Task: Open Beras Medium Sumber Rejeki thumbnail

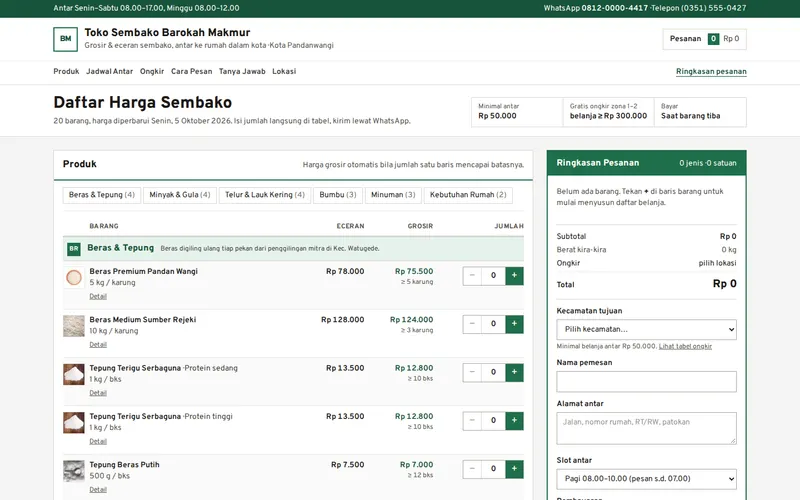Action: click(x=74, y=326)
